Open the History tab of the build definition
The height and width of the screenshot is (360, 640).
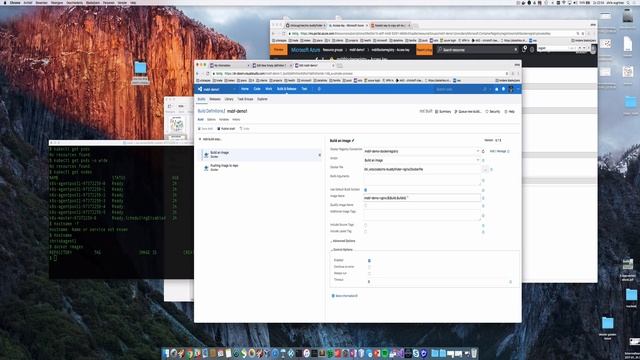click(236, 120)
